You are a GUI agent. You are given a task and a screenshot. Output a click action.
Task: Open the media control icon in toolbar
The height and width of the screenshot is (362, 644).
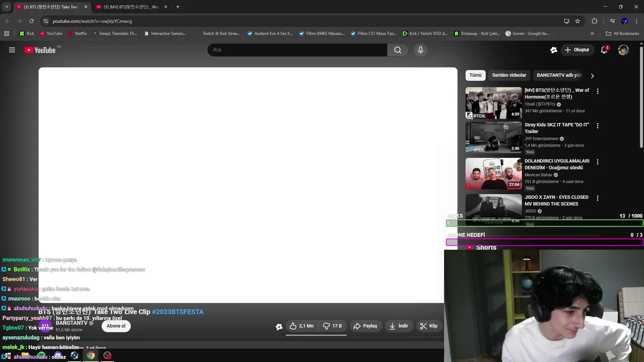click(x=612, y=21)
